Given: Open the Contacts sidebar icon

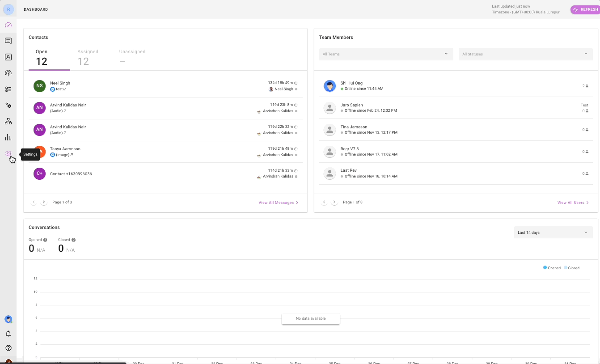Looking at the screenshot, I should (8, 57).
